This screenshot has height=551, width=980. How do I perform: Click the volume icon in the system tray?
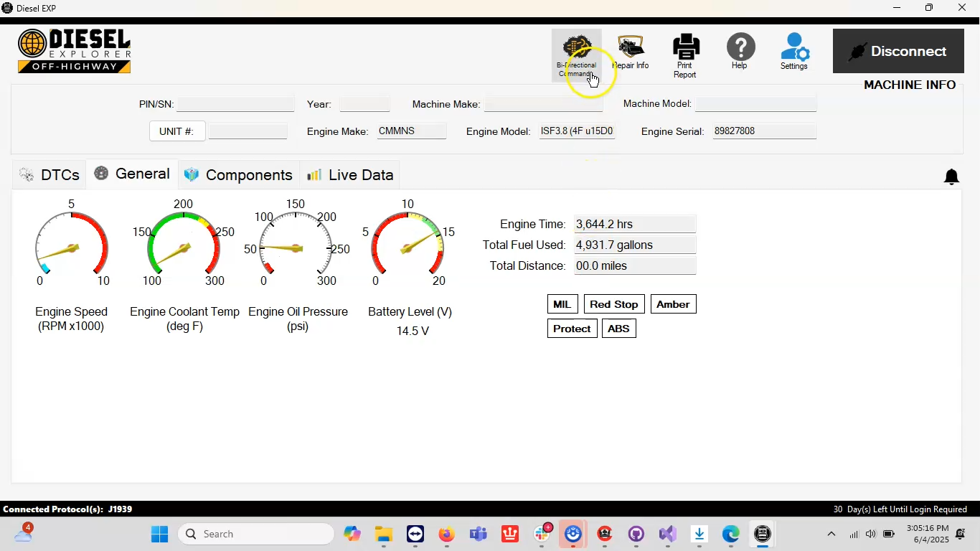(870, 534)
